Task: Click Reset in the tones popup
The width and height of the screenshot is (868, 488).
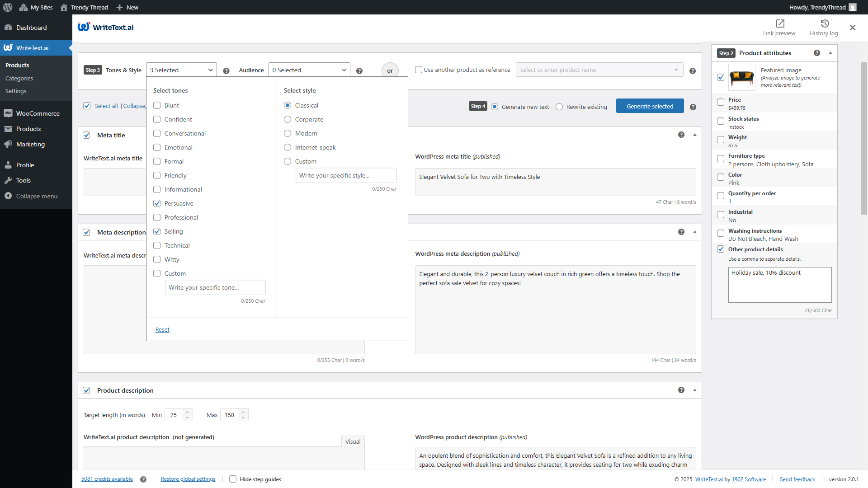Action: pyautogui.click(x=162, y=330)
